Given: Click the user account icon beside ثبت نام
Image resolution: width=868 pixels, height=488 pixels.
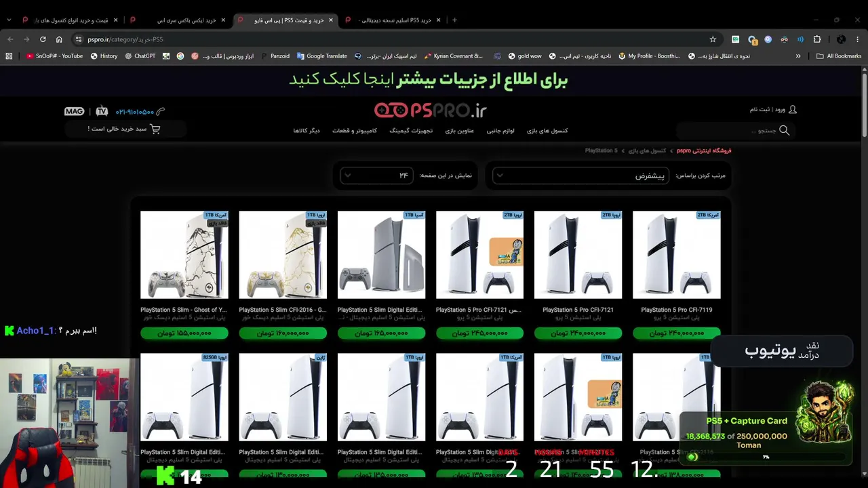Looking at the screenshot, I should tap(793, 110).
